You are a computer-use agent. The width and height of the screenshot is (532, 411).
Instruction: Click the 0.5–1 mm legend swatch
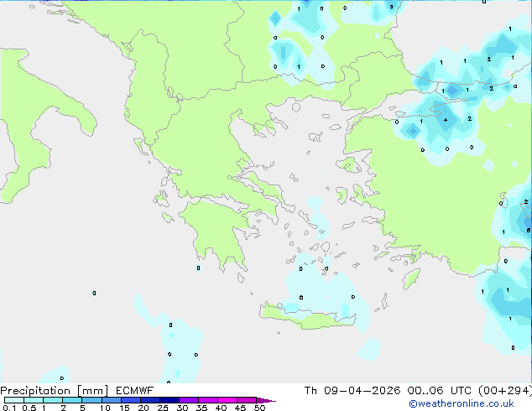click(34, 400)
